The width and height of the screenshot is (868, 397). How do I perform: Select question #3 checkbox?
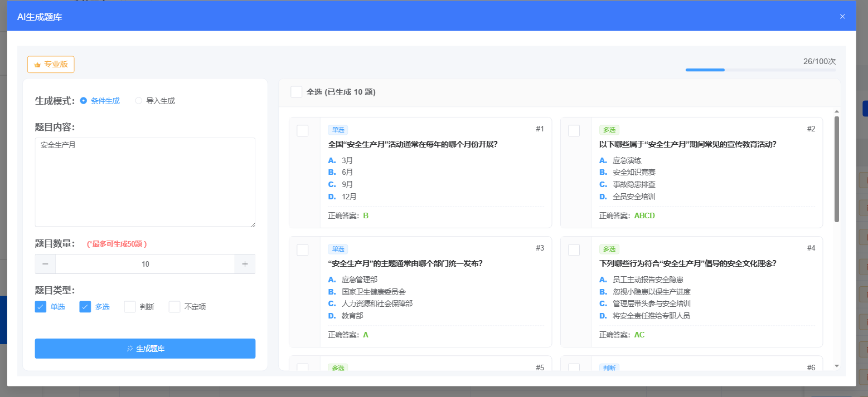coord(303,250)
